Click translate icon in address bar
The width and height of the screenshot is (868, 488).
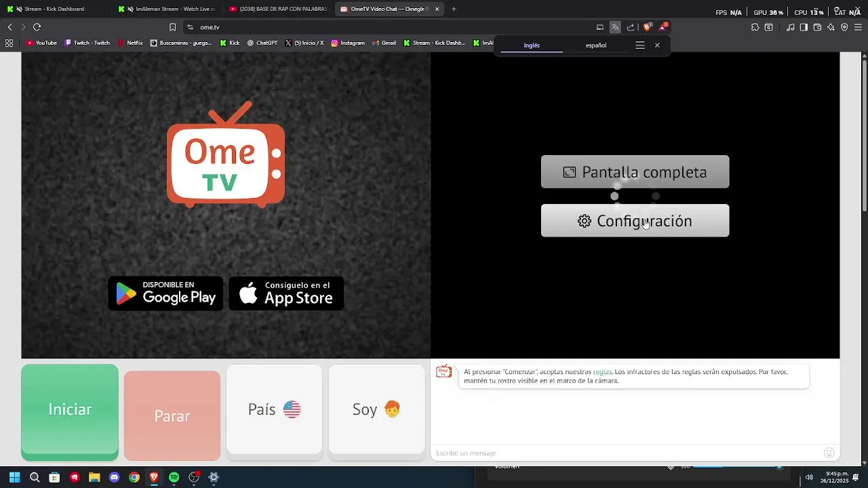coord(615,27)
